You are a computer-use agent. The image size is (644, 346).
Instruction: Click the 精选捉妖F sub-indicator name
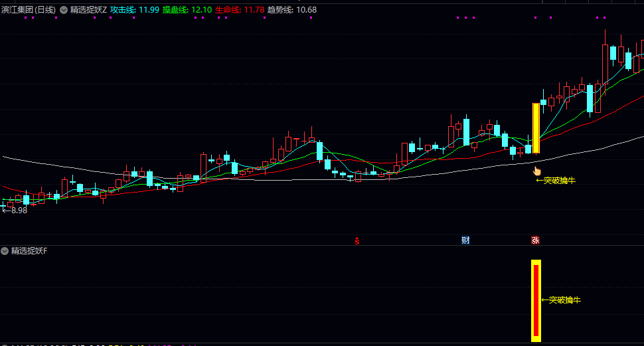(29, 250)
